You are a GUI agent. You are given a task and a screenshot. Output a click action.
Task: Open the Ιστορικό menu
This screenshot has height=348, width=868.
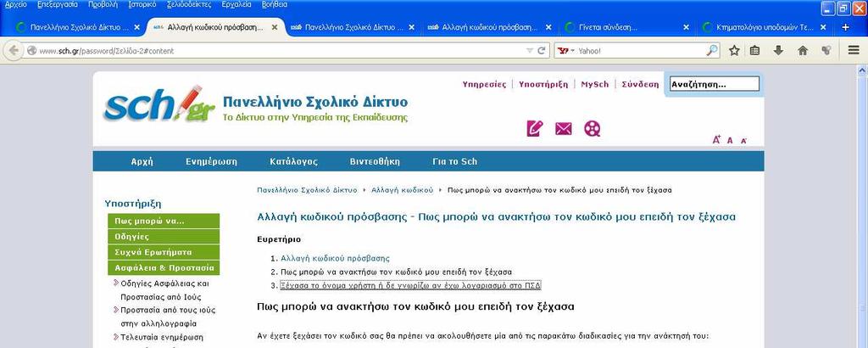point(142,4)
